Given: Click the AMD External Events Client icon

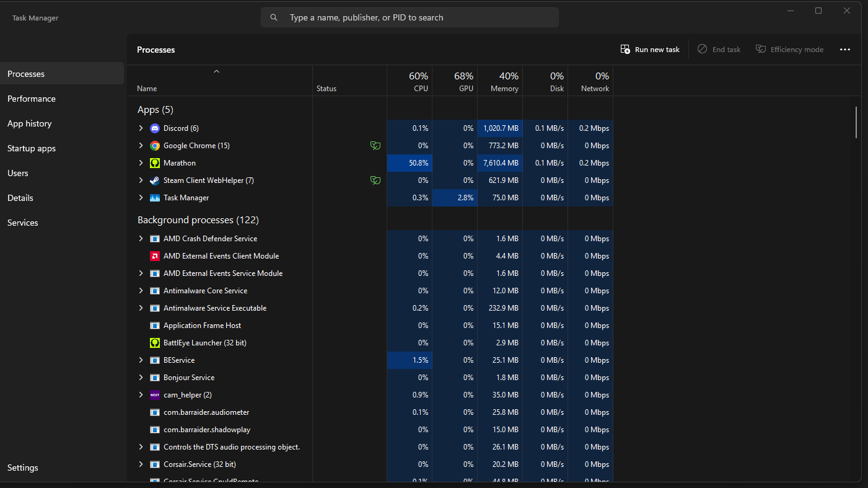Looking at the screenshot, I should pyautogui.click(x=155, y=256).
